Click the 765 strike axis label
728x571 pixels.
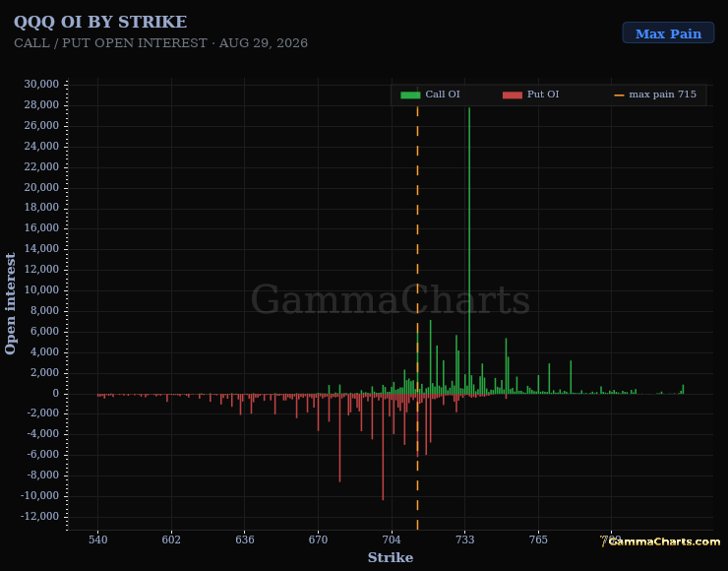click(x=538, y=539)
